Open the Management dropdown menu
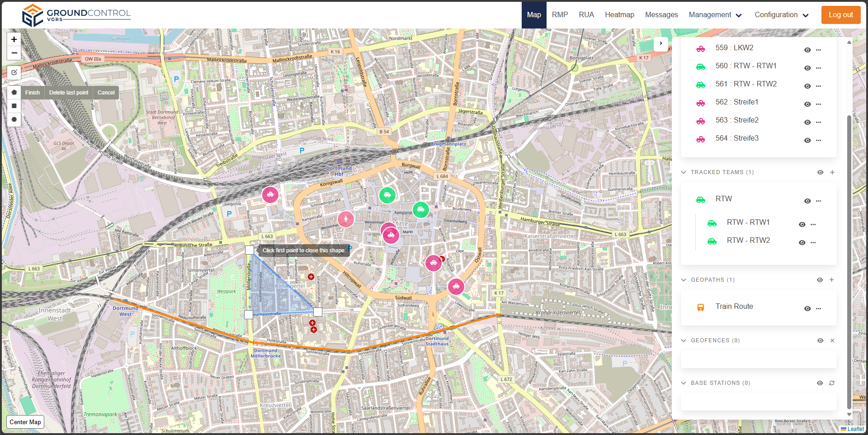This screenshot has width=868, height=435. [715, 15]
